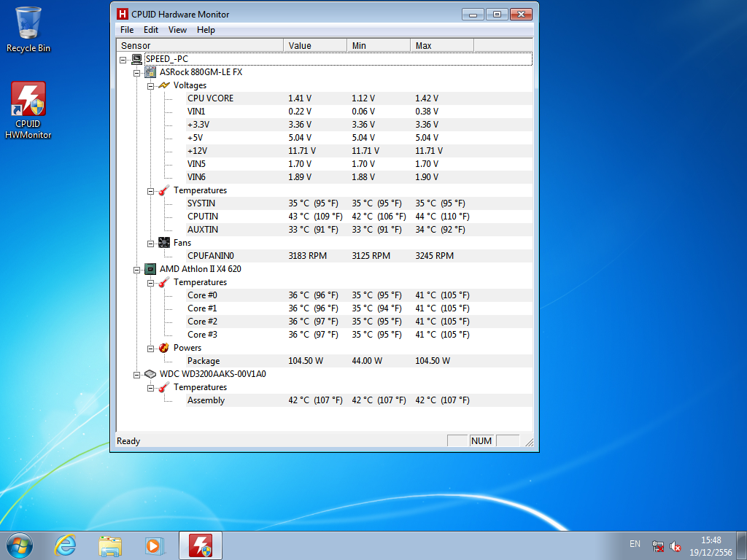This screenshot has width=747, height=560.
Task: Select the +5V voltage row
Action: point(359,138)
